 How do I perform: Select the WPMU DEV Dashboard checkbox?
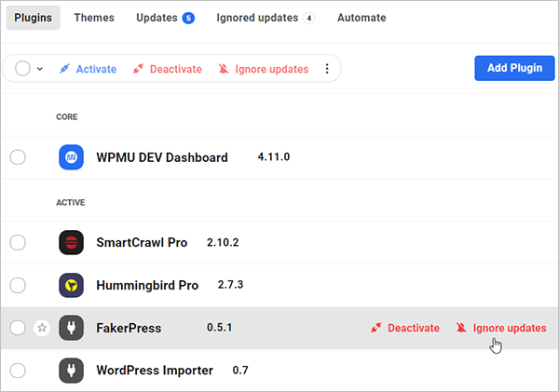pos(18,157)
